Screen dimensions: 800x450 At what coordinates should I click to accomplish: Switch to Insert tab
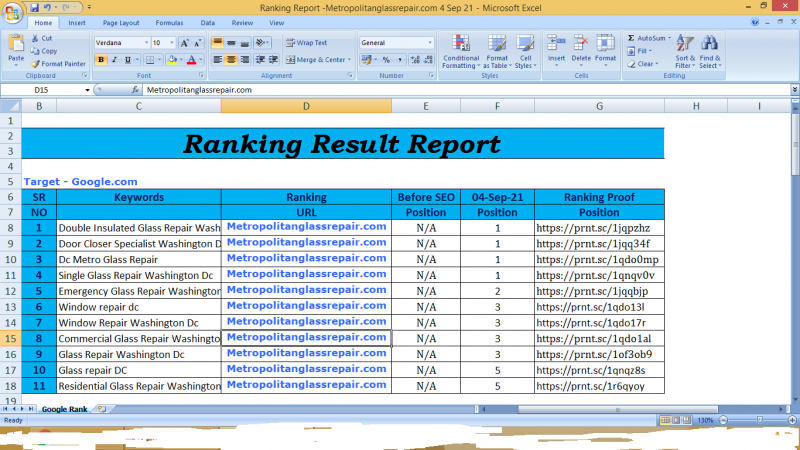[x=77, y=23]
